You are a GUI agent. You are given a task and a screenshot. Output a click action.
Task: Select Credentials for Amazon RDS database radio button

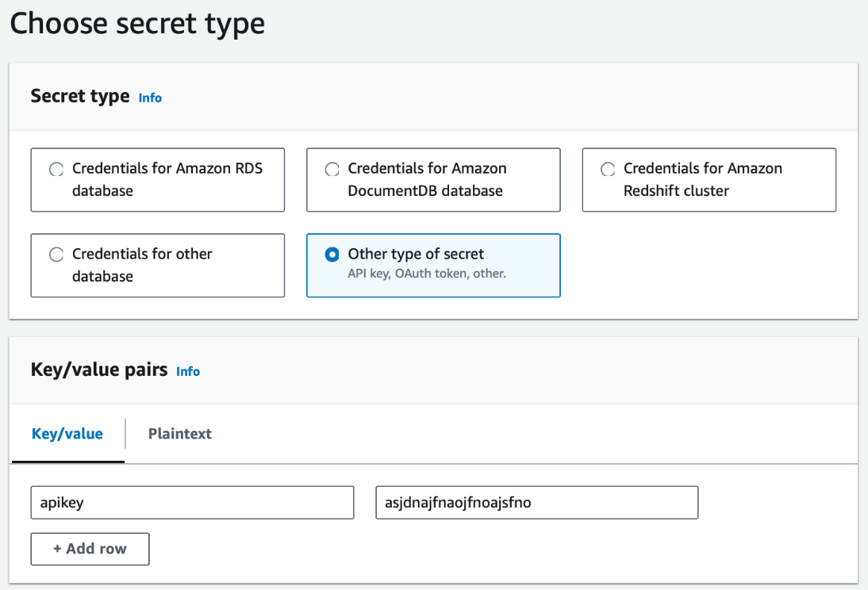56,169
